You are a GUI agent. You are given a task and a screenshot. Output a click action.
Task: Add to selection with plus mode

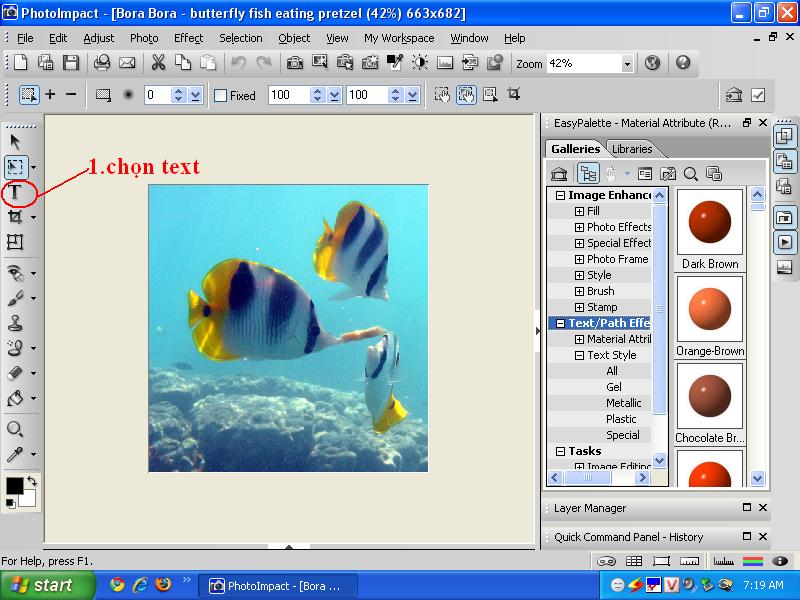[x=50, y=94]
